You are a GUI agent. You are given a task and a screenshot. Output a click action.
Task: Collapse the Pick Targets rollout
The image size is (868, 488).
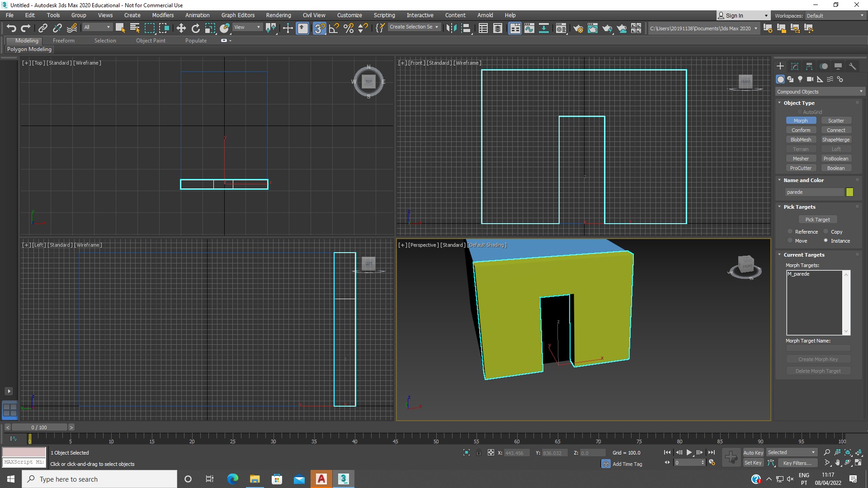(799, 207)
